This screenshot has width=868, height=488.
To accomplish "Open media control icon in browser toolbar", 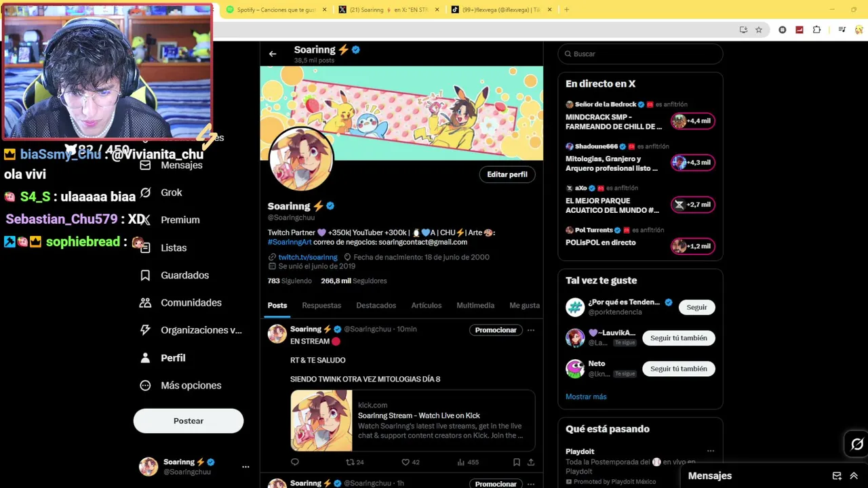I will click(x=842, y=30).
